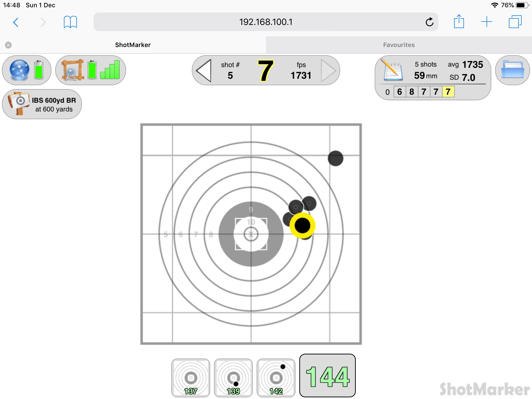
Task: Tap the IBS 600yd BR target sign
Action: (42, 104)
